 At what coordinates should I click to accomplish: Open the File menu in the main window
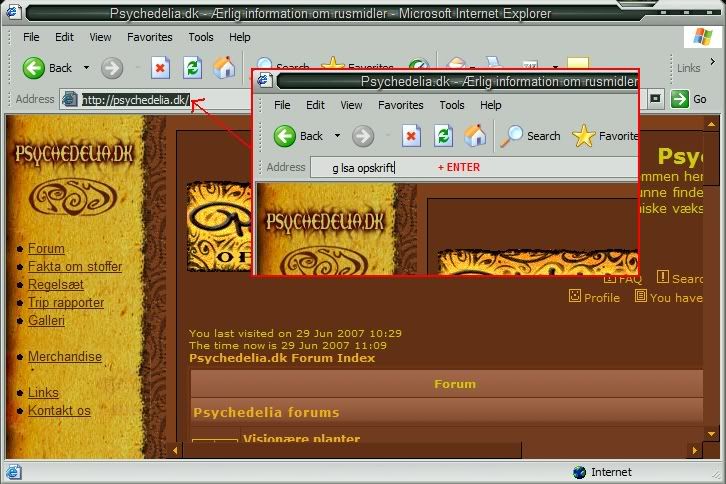[31, 37]
